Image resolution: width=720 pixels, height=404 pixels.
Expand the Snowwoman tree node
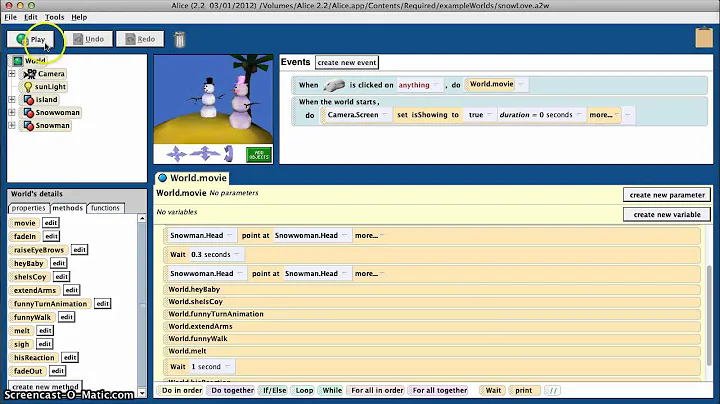tap(12, 112)
